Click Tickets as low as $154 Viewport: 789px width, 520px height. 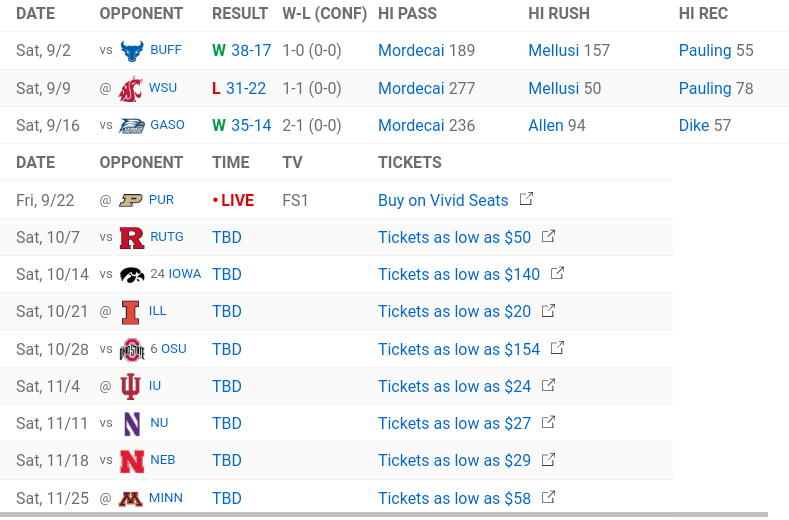(x=459, y=349)
